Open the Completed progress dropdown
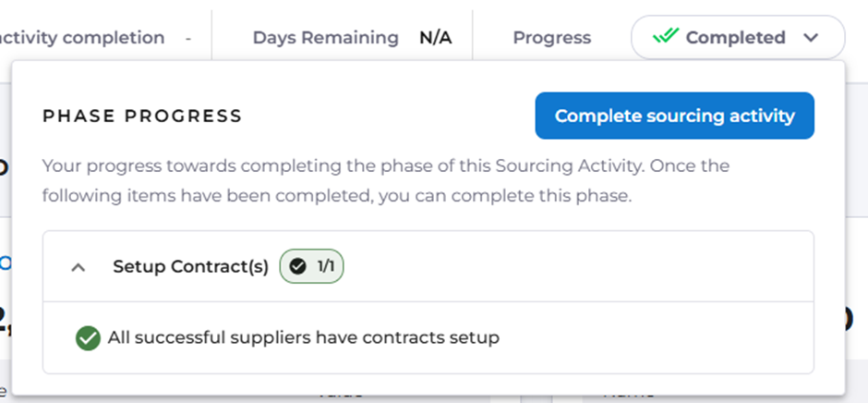The image size is (868, 403). click(737, 38)
